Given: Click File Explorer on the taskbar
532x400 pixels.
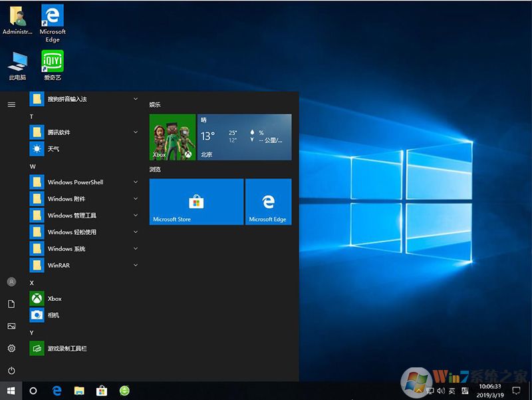Looking at the screenshot, I should pos(79,391).
